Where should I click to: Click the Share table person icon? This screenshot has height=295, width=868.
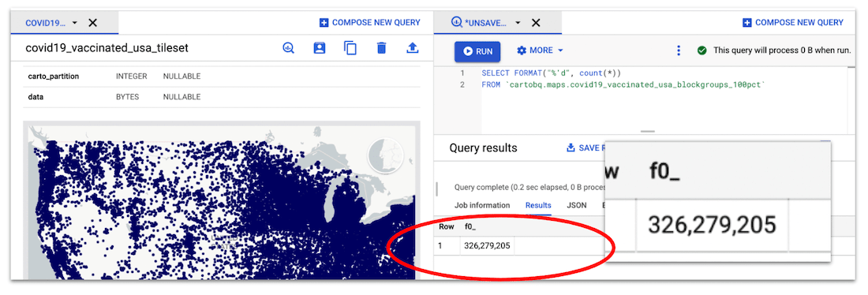pos(320,48)
